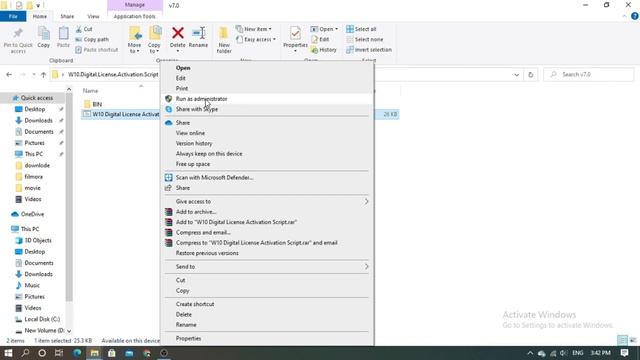Image resolution: width=640 pixels, height=360 pixels.
Task: Open Microsoft Edge from taskbar
Action: pos(77,353)
